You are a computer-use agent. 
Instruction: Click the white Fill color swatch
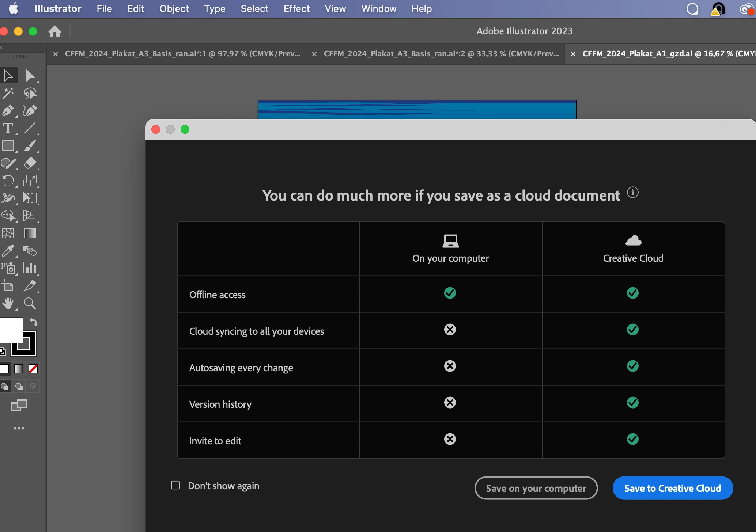pyautogui.click(x=10, y=329)
